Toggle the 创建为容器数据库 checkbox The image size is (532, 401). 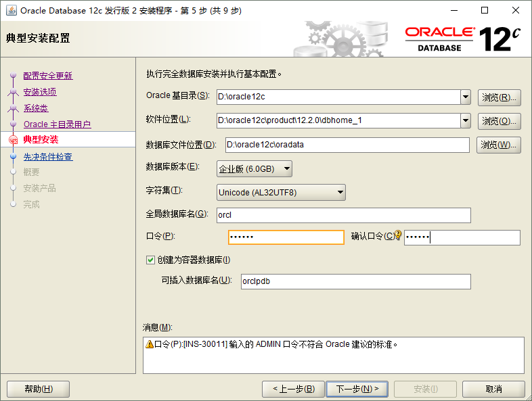tap(150, 260)
